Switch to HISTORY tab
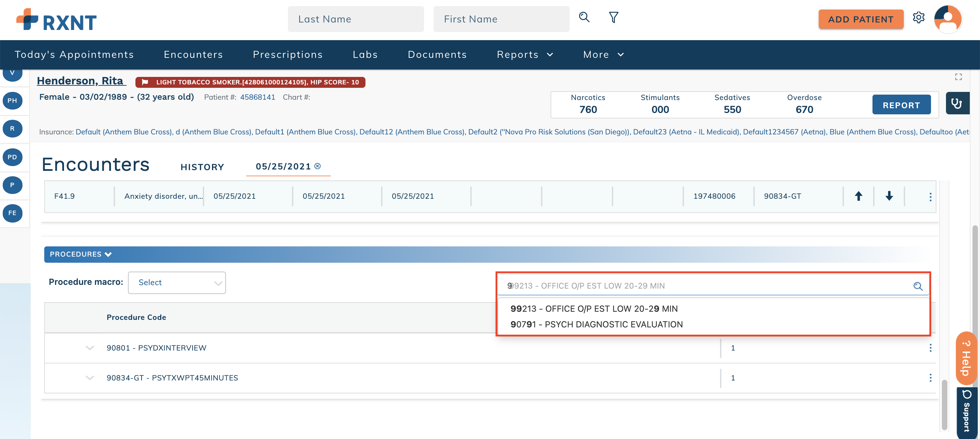This screenshot has width=980, height=439. coord(202,167)
